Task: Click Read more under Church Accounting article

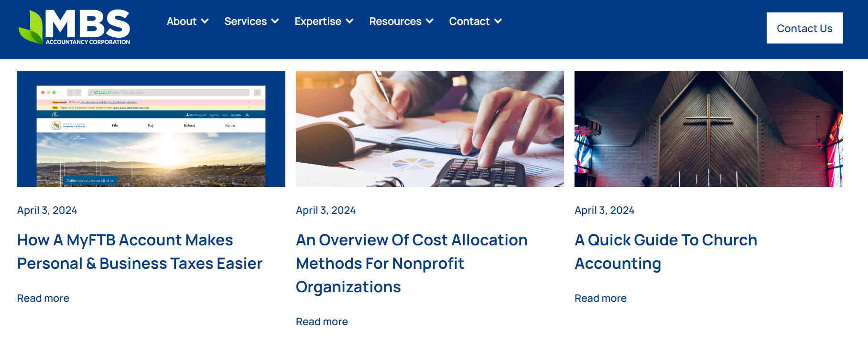Action: 600,298
